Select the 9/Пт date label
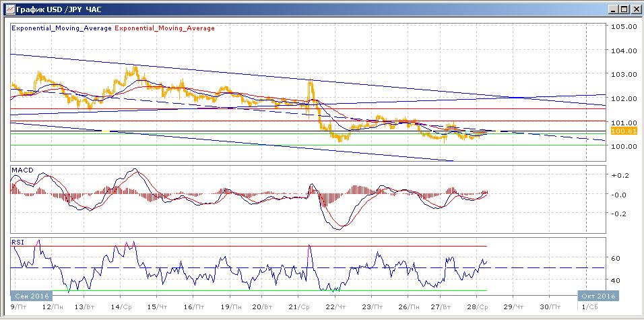 point(19,307)
